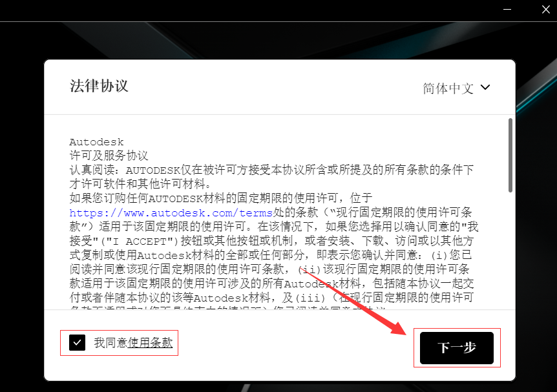Viewport: 557px width, 392px height.
Task: Click the "I ACCEPT" text in agreement
Action: (140, 242)
